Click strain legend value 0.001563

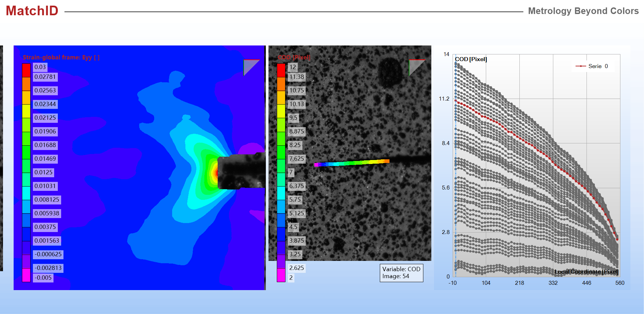click(47, 241)
